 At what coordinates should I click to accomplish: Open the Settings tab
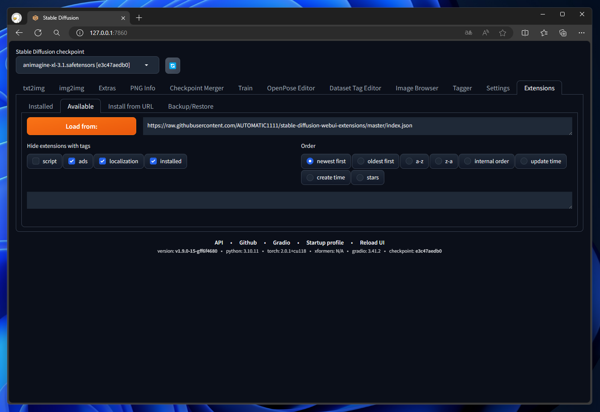click(x=498, y=88)
